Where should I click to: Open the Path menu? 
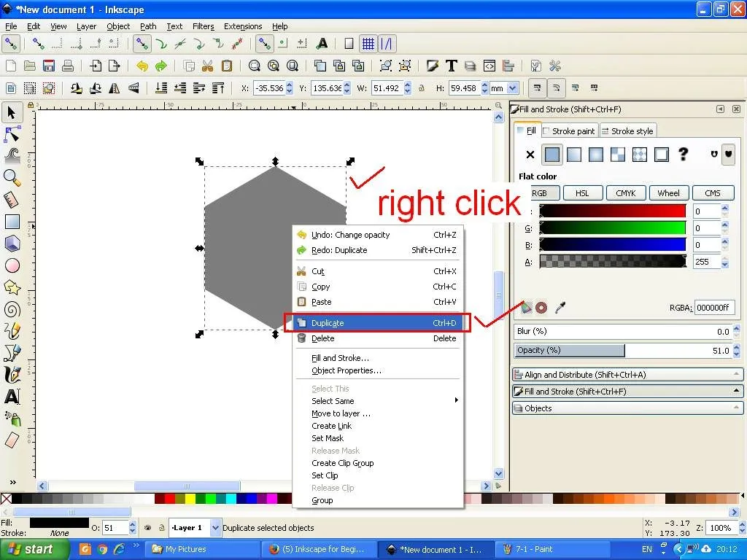(x=147, y=26)
